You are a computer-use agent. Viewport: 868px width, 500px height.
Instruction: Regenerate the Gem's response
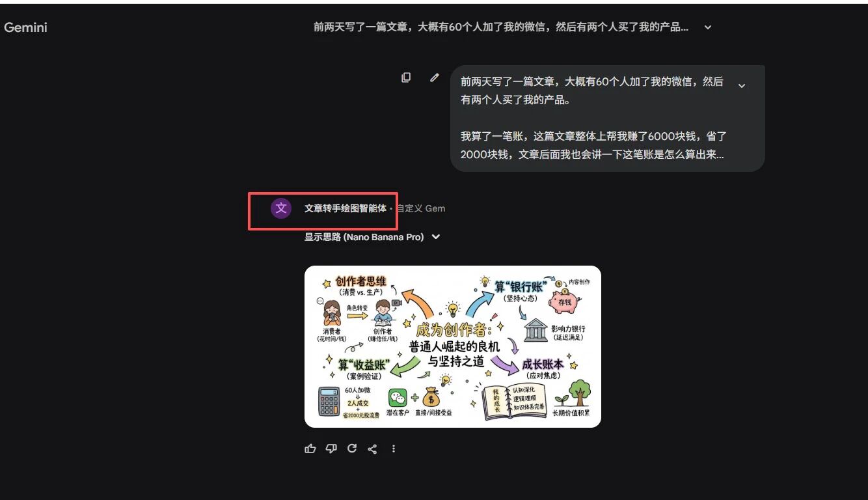point(351,448)
